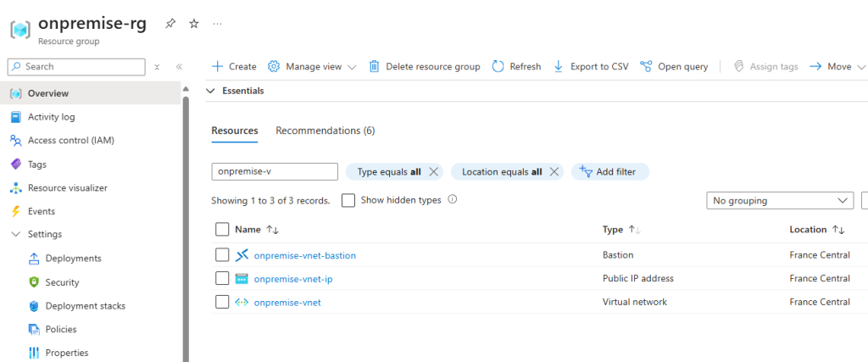Click the Create plus icon

point(218,66)
